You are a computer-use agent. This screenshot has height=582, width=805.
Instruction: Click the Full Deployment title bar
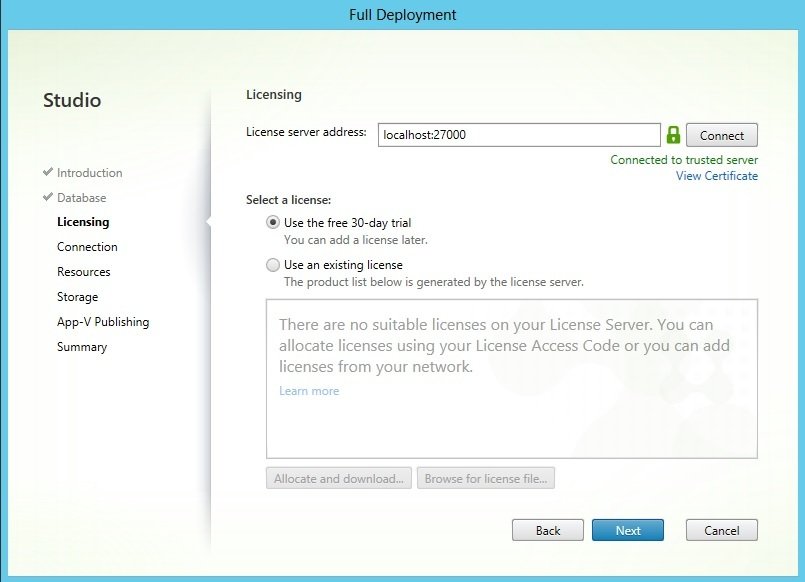pos(402,14)
